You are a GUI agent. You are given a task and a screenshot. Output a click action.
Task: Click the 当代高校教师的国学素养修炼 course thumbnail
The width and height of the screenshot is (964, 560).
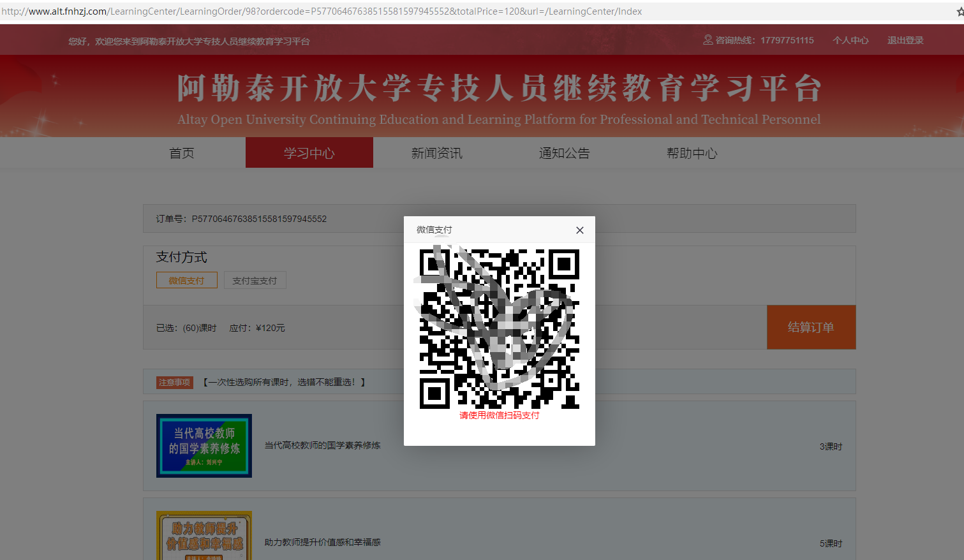(x=204, y=446)
